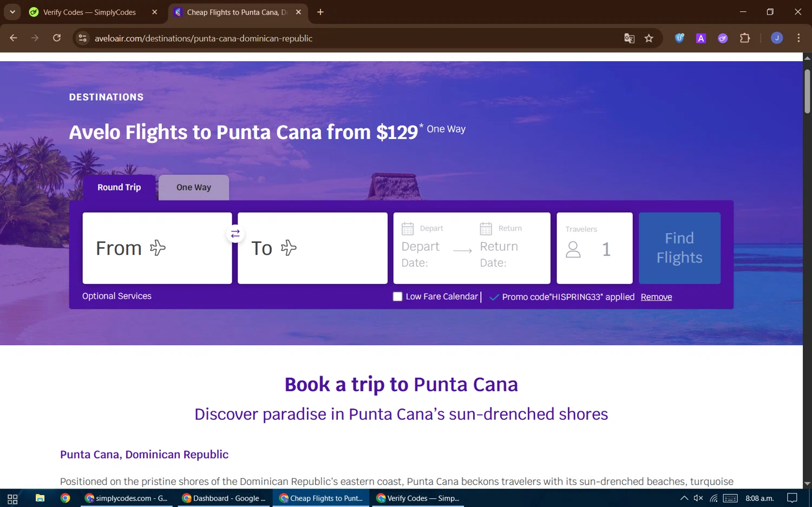
Task: Select the One Way tab
Action: 194,187
